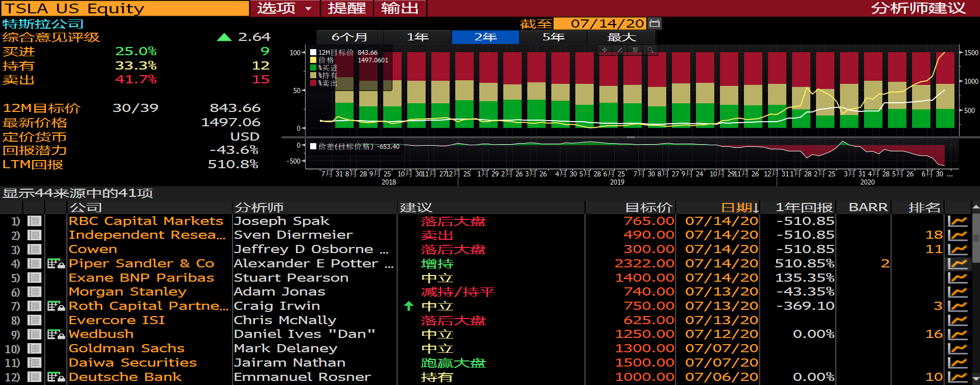Select analyst Joseph Spak

tap(282, 221)
